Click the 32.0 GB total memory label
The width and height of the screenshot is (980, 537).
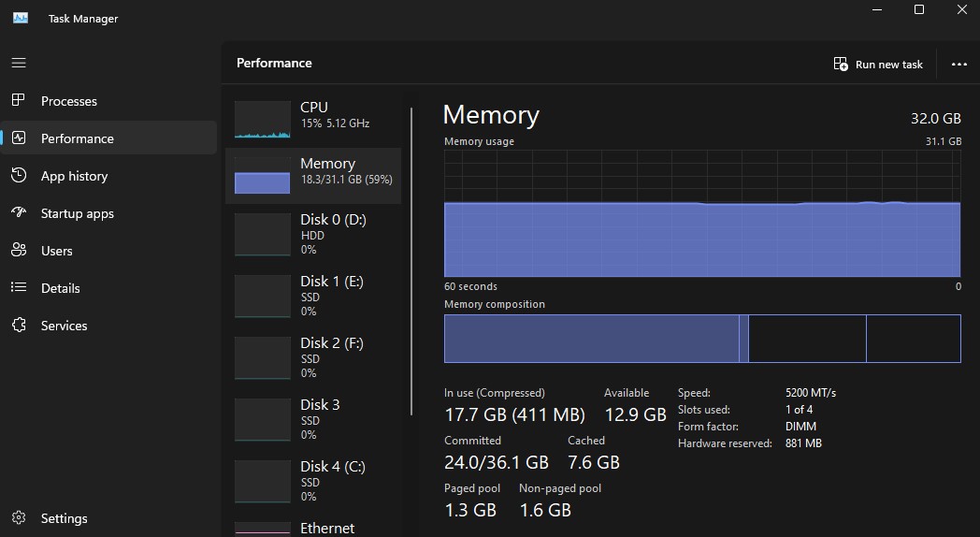936,118
